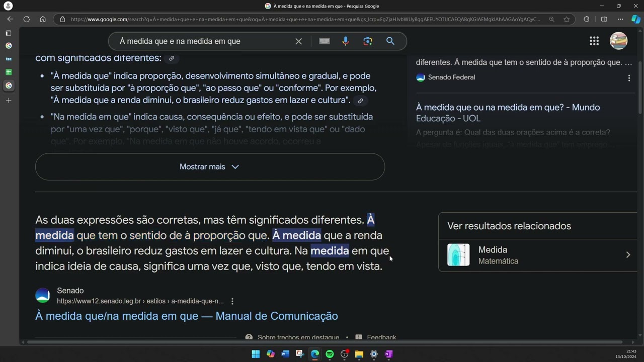Open 'À medida que ou na medida em que? - Mundo Educação - UOL' link
This screenshot has height=362, width=644.
[x=508, y=113]
